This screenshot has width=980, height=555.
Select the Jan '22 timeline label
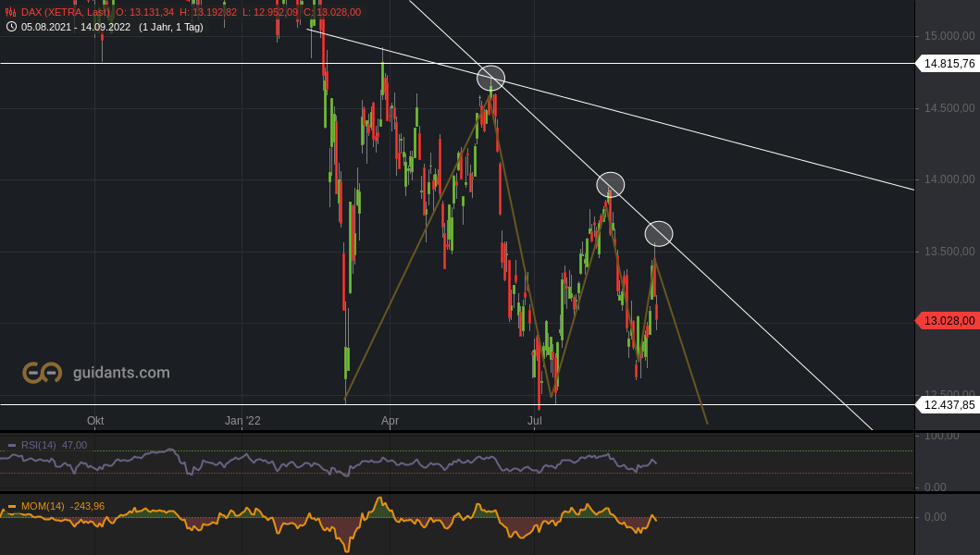click(244, 420)
